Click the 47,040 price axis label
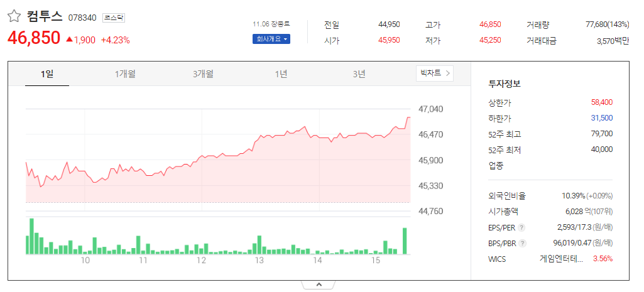Image resolution: width=644 pixels, height=292 pixels. click(x=431, y=109)
